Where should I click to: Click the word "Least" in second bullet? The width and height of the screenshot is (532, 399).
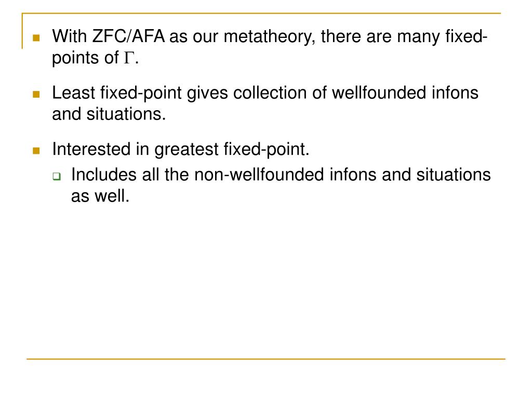pyautogui.click(x=73, y=92)
